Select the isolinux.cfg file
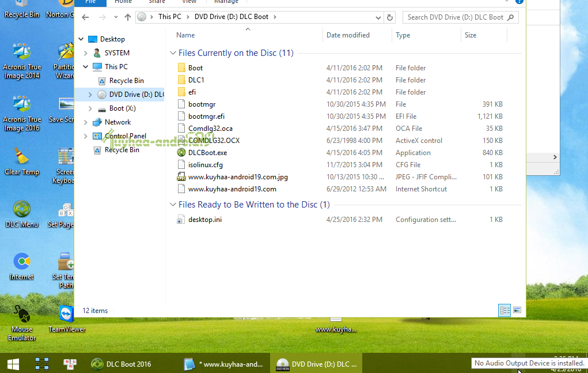 tap(206, 165)
